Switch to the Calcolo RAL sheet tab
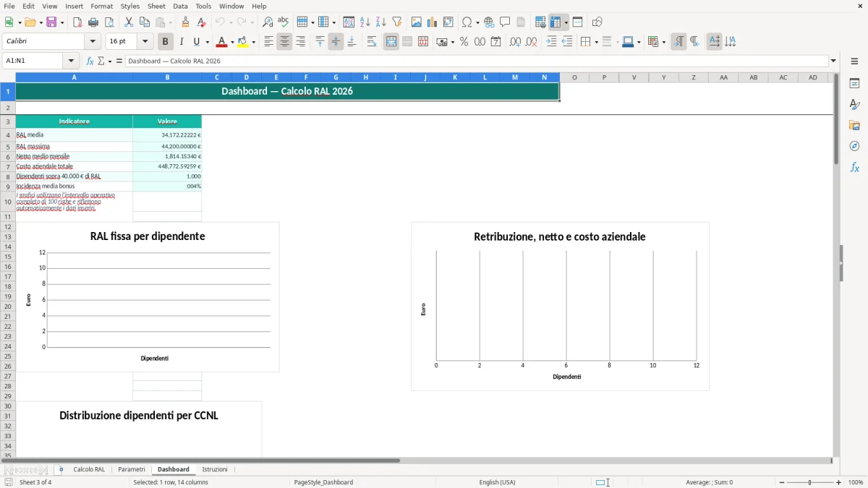This screenshot has width=868, height=488. click(89, 470)
